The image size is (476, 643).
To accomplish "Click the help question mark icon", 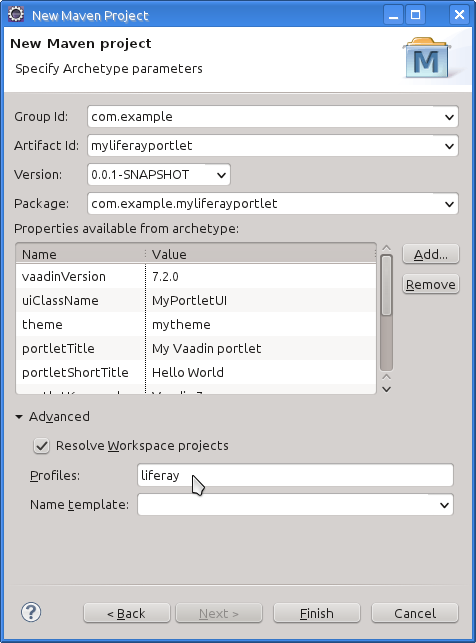I will (x=31, y=612).
